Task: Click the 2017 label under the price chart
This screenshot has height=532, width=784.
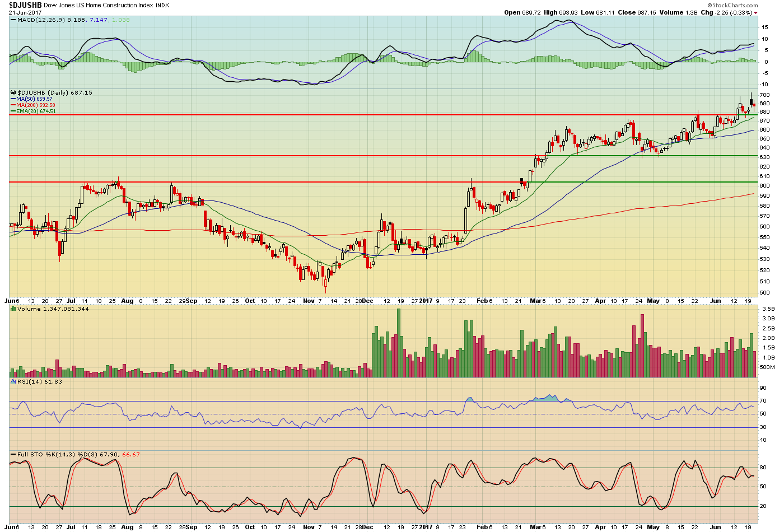Action: pos(426,301)
